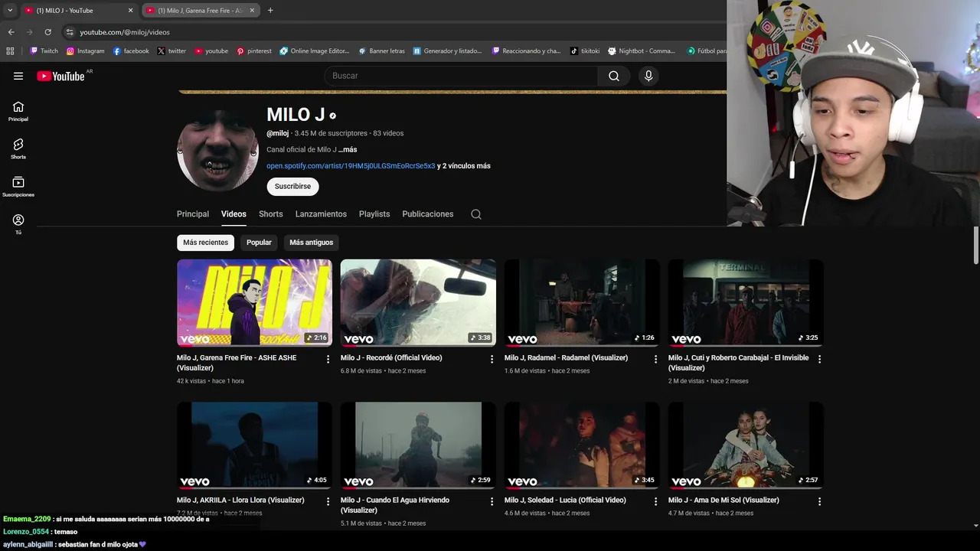Open Suscripciones in the sidebar

click(18, 187)
